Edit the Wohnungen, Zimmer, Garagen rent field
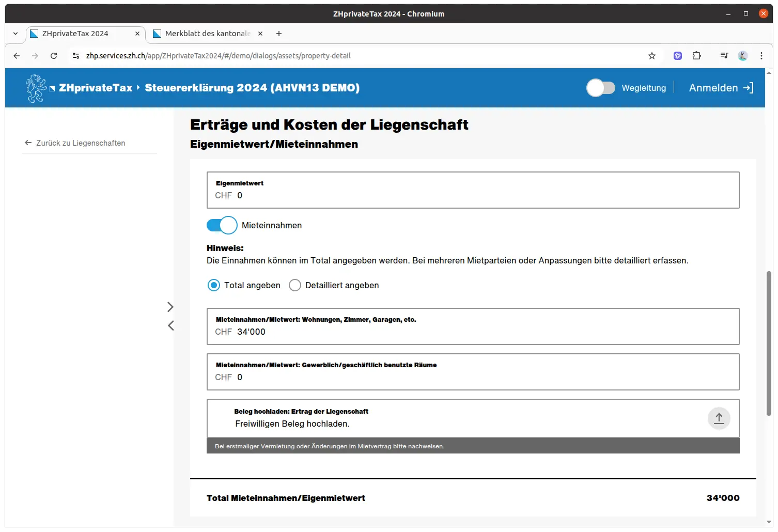Viewport: 778px width, 532px height. coord(473,326)
